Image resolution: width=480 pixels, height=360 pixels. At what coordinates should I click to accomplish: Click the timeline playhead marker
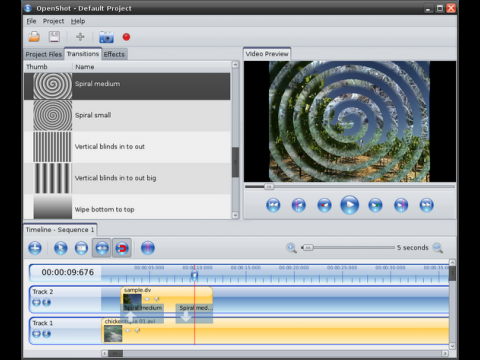click(194, 275)
